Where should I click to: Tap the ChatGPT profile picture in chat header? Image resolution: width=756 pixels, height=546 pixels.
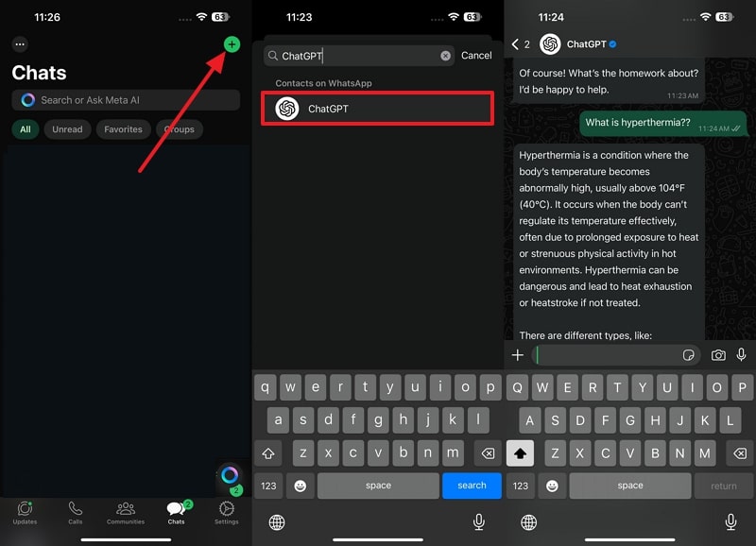546,43
